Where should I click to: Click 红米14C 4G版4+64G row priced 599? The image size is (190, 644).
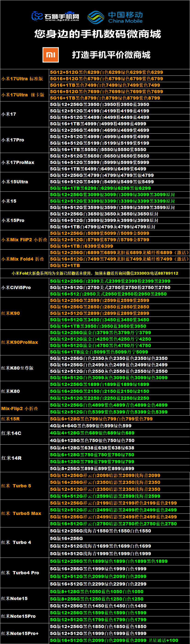(91, 426)
